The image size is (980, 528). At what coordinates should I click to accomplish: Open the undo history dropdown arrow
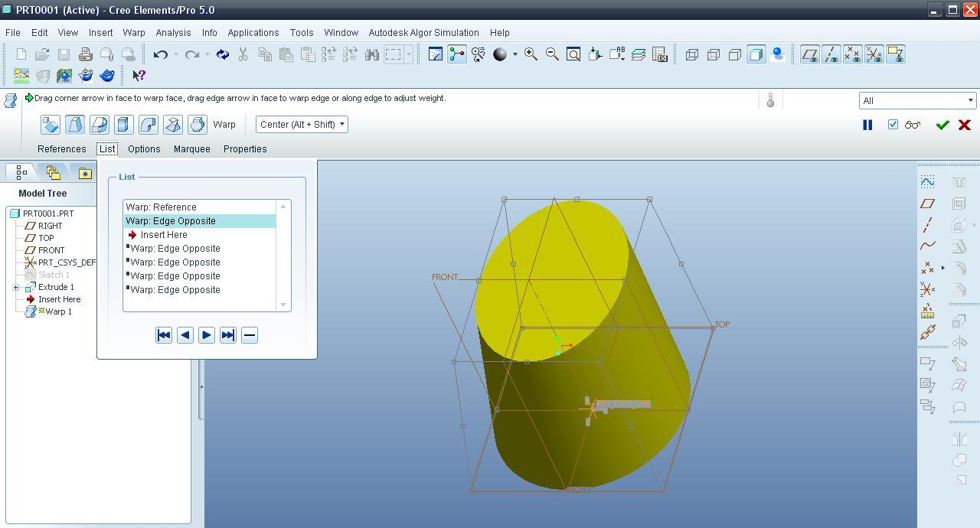[x=175, y=54]
